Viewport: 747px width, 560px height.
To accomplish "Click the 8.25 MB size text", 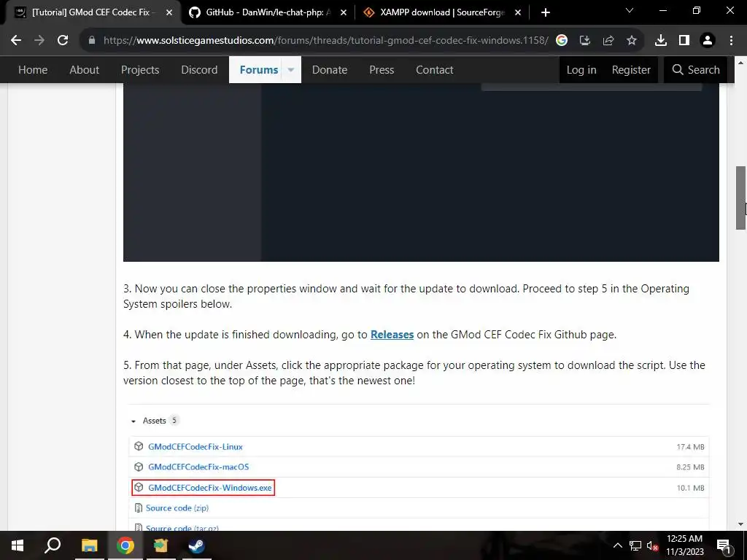I will [x=690, y=467].
